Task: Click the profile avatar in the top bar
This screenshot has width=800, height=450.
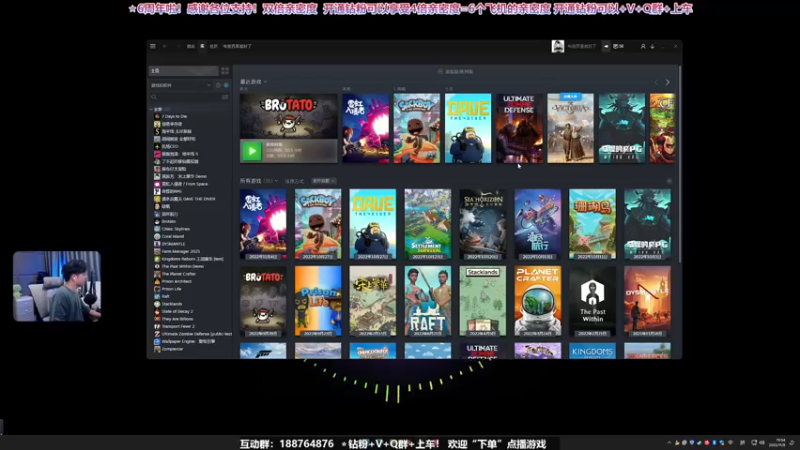Action: tap(558, 46)
